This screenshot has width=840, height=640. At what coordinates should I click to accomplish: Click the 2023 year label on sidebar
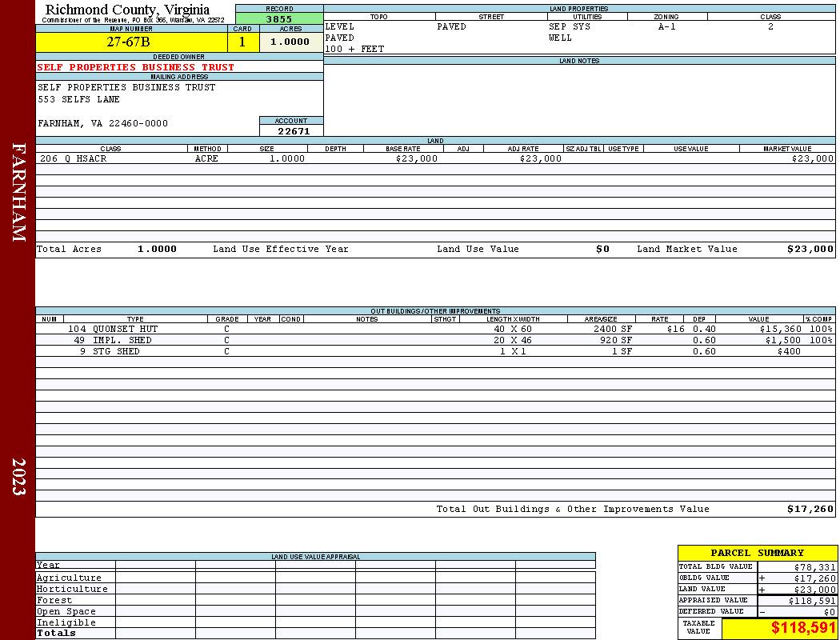point(18,476)
